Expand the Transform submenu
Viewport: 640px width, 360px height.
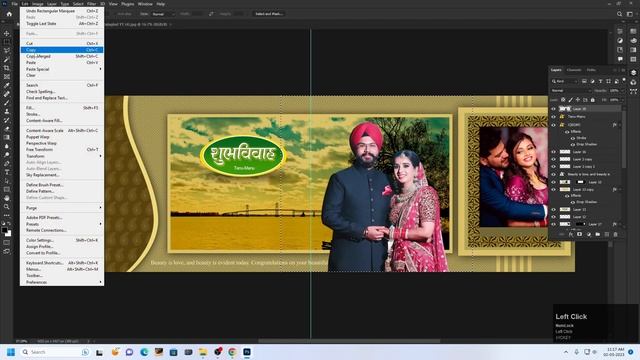click(62, 156)
